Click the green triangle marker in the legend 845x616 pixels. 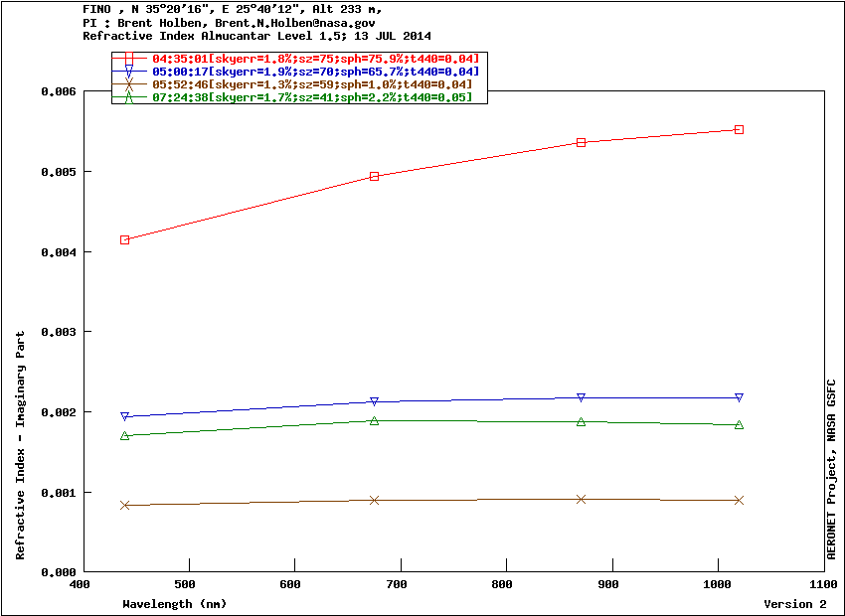point(129,97)
